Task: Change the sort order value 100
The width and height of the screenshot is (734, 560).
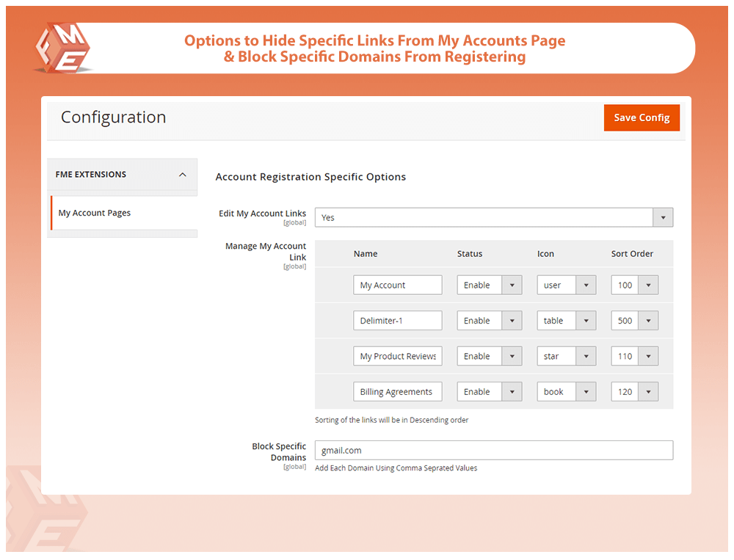Action: tap(634, 285)
